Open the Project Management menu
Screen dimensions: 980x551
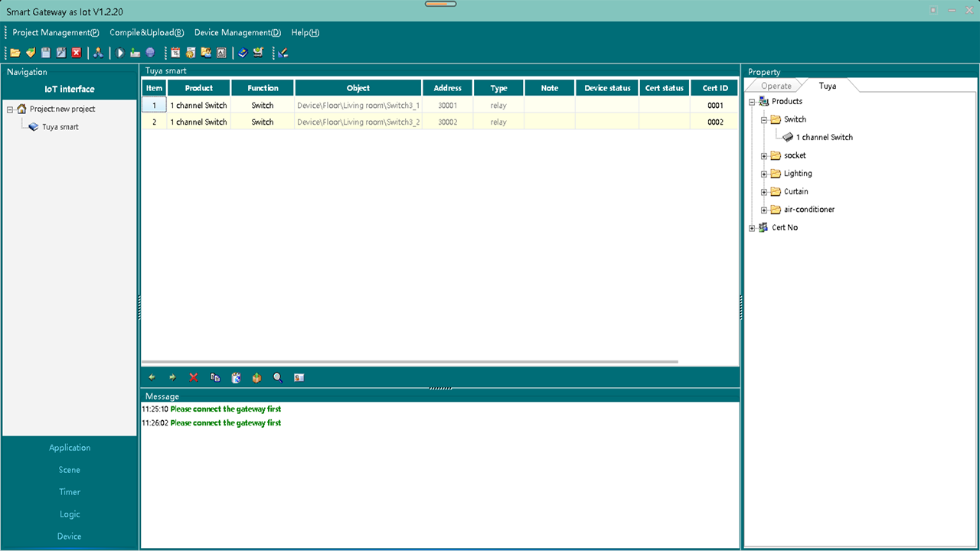(56, 33)
